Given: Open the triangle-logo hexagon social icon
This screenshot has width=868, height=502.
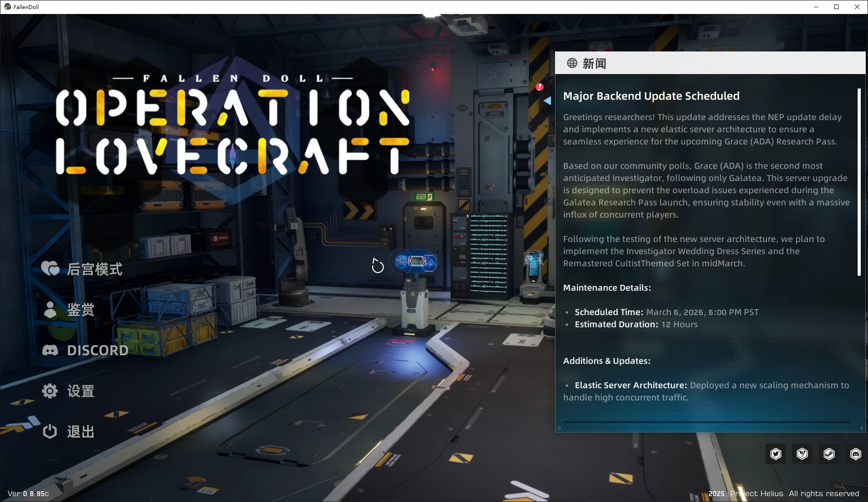Looking at the screenshot, I should tap(803, 454).
